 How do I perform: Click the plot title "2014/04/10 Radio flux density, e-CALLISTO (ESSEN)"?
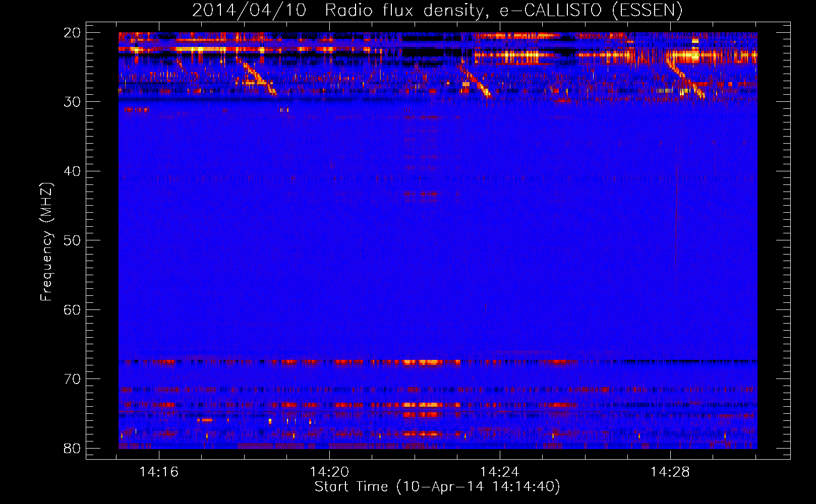click(x=437, y=11)
